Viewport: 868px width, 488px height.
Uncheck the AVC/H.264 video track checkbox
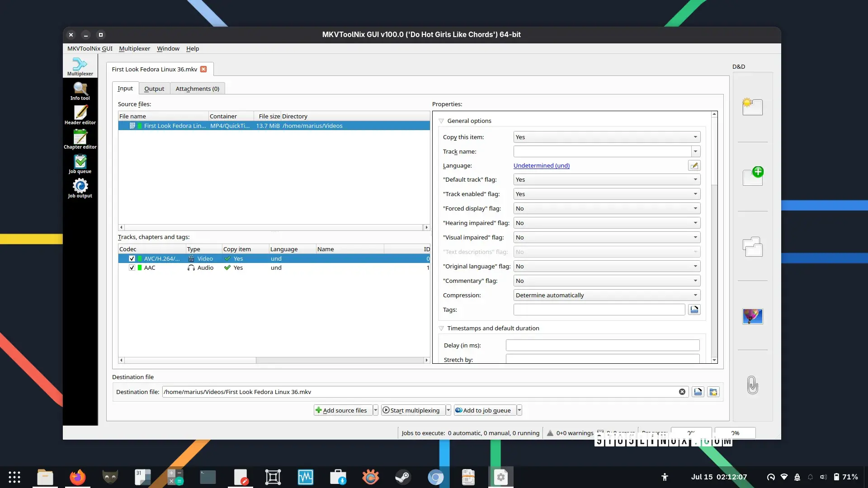pos(132,259)
